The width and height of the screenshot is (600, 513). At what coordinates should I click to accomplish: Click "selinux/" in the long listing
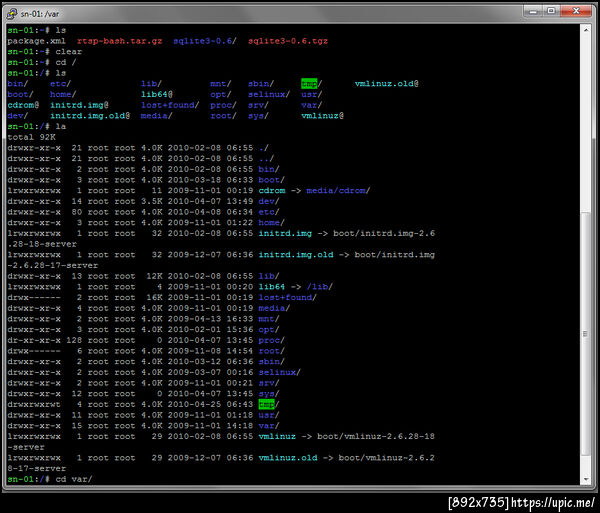pyautogui.click(x=280, y=372)
